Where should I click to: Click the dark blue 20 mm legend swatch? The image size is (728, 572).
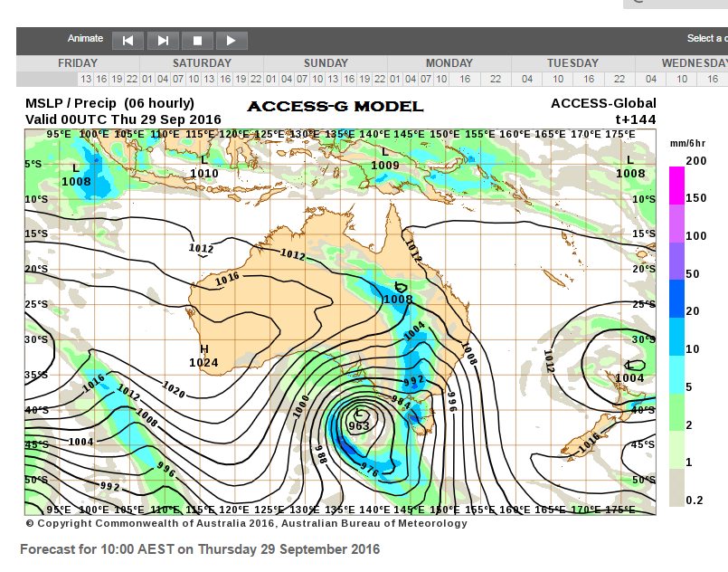coord(676,299)
